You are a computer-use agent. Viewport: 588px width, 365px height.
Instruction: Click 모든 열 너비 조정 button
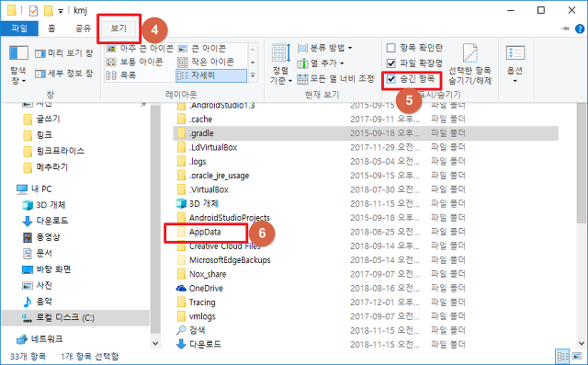coord(335,79)
